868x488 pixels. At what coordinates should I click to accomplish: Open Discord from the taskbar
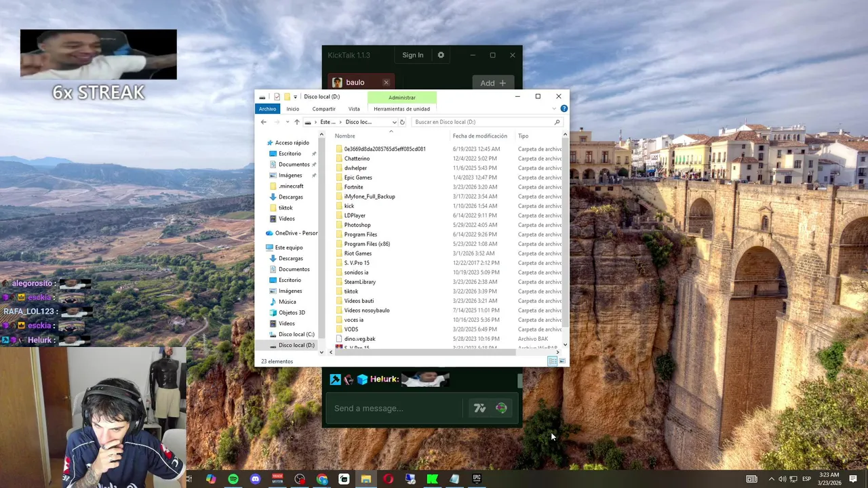(x=256, y=479)
